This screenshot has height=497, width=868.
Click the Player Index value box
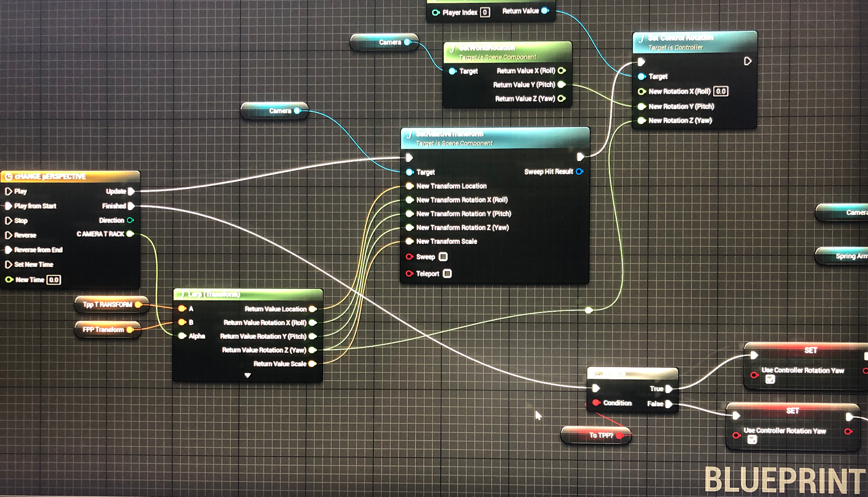485,13
